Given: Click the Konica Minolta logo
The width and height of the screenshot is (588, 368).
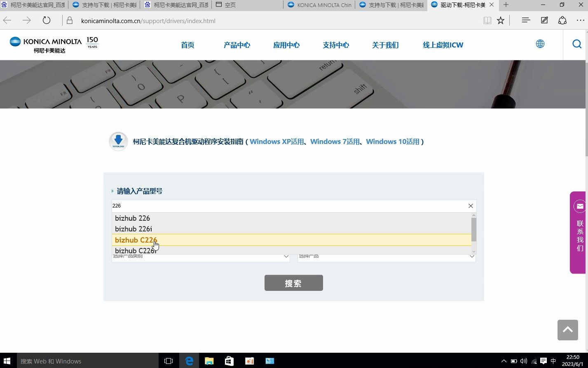Looking at the screenshot, I should pos(54,45).
